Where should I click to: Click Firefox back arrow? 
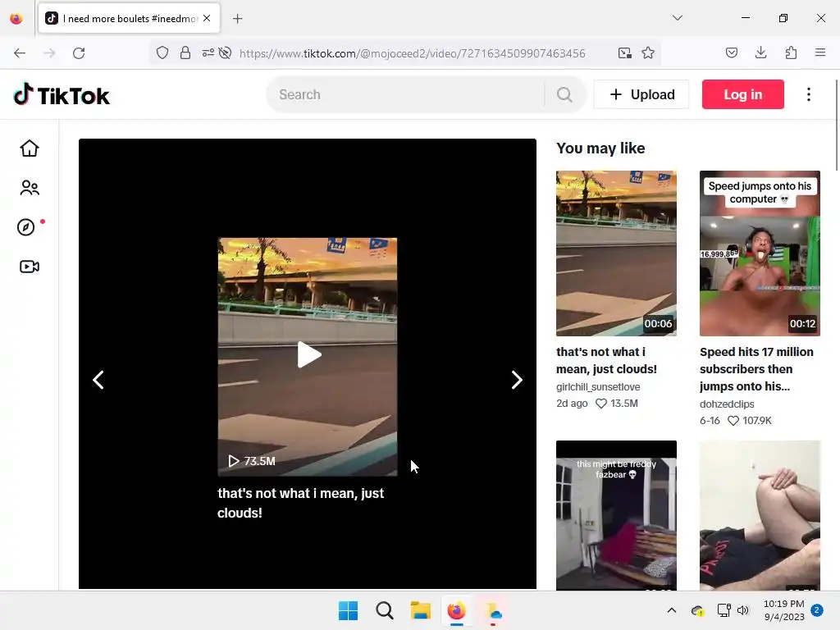tap(20, 53)
